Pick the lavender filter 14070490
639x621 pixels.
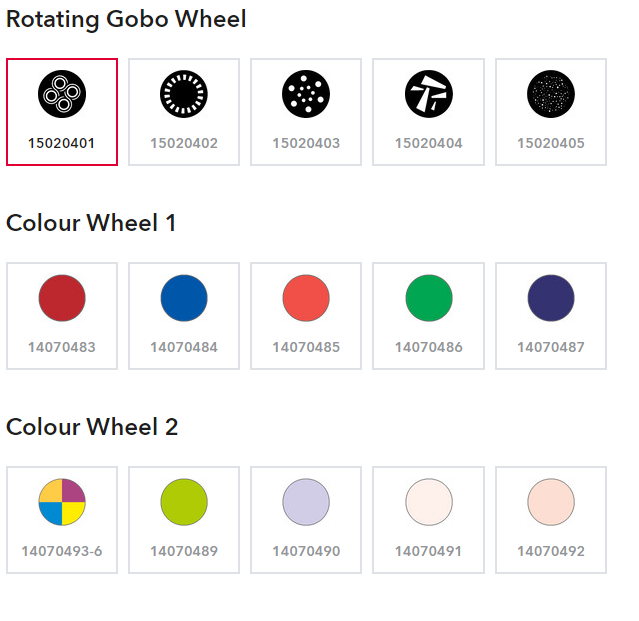pyautogui.click(x=306, y=520)
